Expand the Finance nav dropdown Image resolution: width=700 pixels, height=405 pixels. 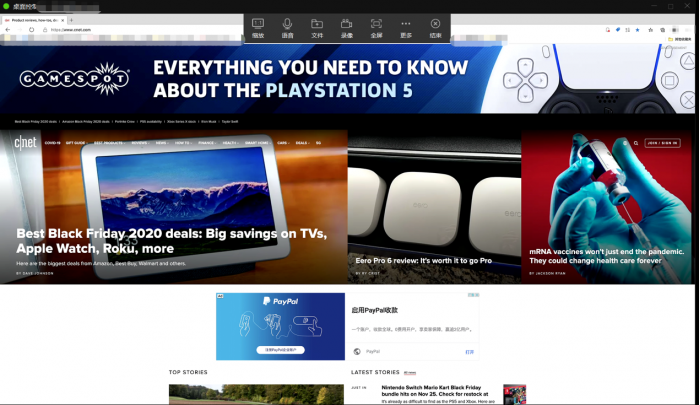click(207, 143)
